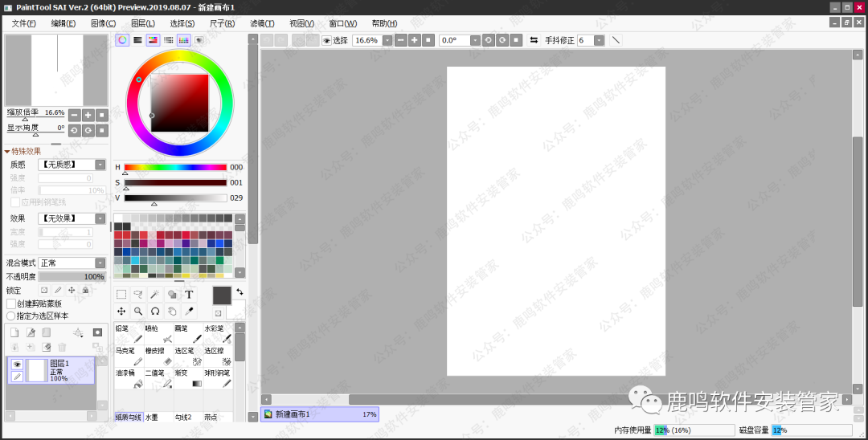Open the 滤镜 menu

[x=261, y=23]
